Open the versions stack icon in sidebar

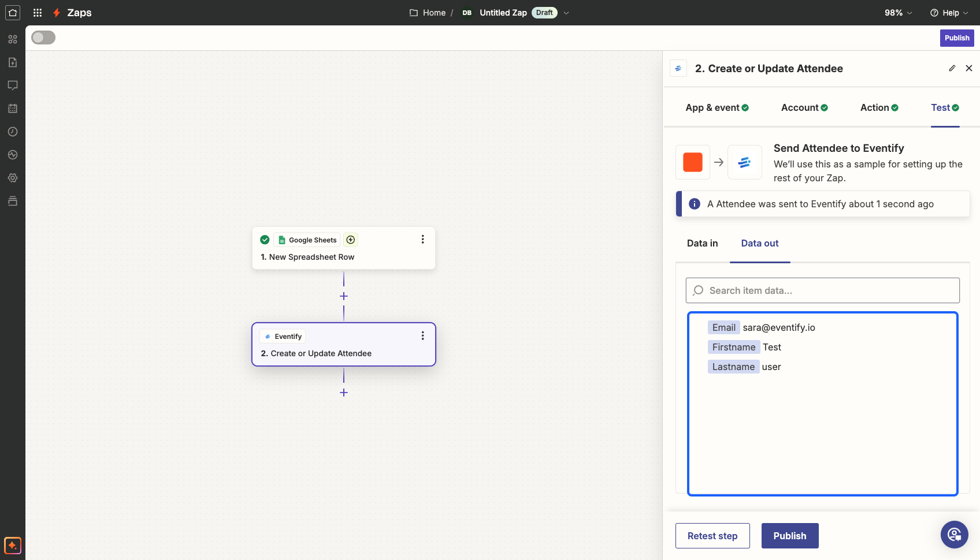[x=13, y=201]
